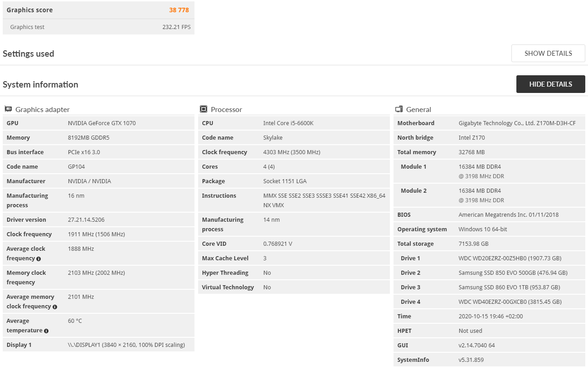Click total storage value 7153.98 GB
Viewport: 588px width, 370px height.
(x=474, y=243)
